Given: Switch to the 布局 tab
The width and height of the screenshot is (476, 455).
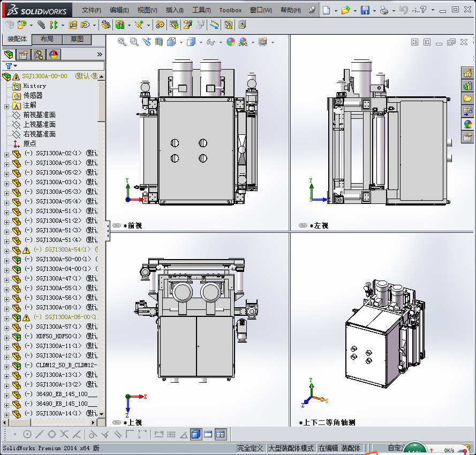Looking at the screenshot, I should coord(48,39).
